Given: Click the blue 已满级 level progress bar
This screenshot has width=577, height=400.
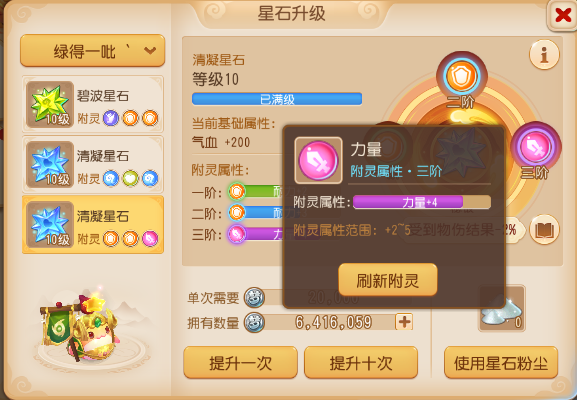Looking at the screenshot, I should click(x=277, y=99).
